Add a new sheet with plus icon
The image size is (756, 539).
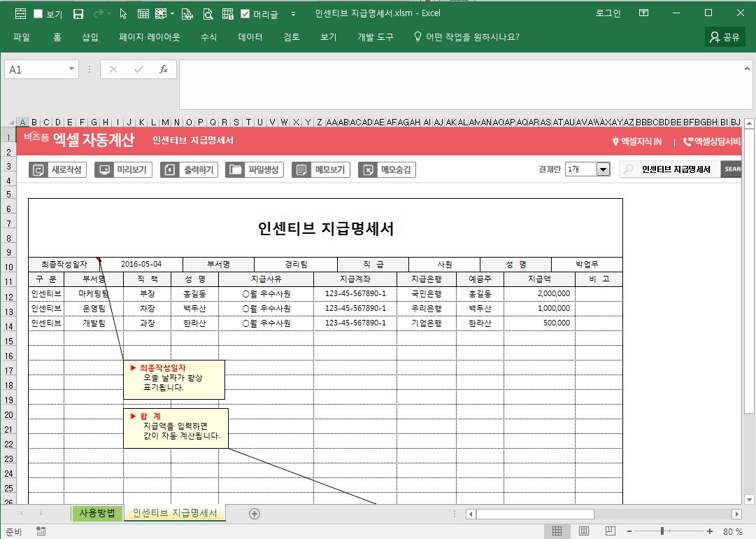coord(255,514)
